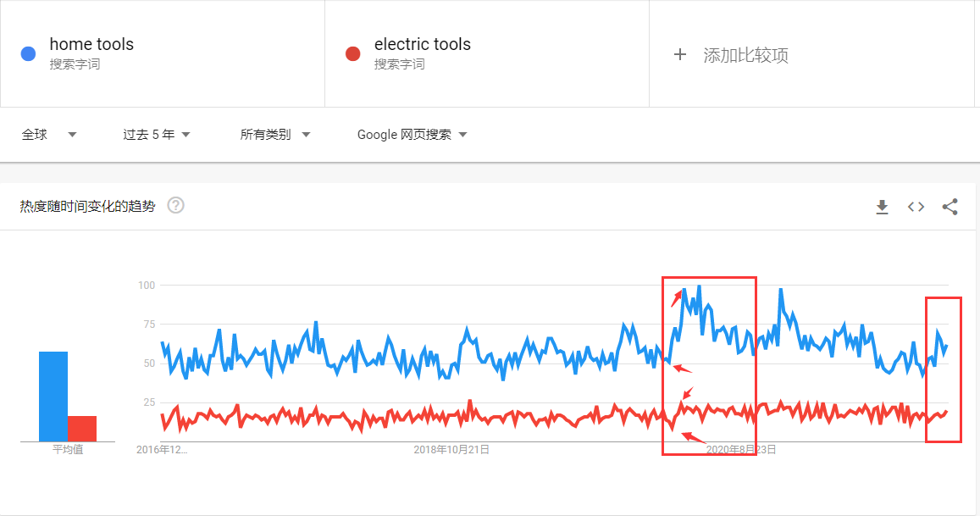Click the 平均值 label under the bars
The image size is (980, 516).
click(x=68, y=450)
